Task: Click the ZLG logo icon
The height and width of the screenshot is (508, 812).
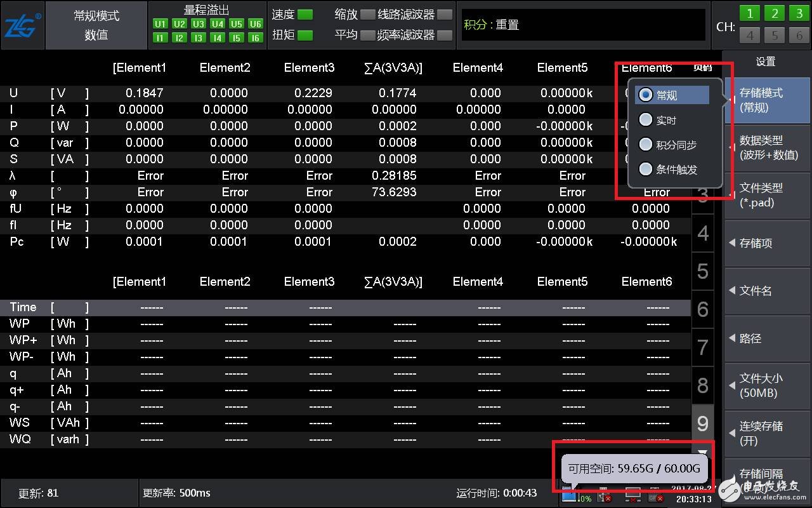Action: (x=23, y=26)
